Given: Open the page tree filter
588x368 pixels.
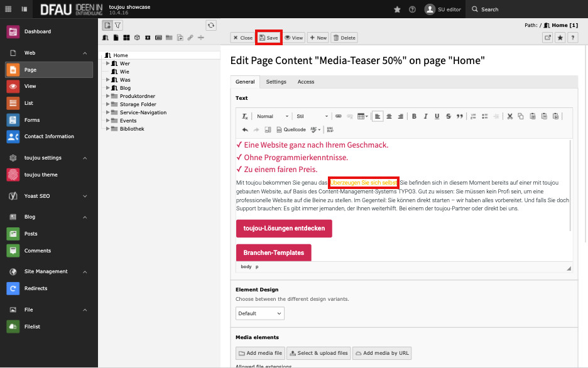Looking at the screenshot, I should pos(117,25).
